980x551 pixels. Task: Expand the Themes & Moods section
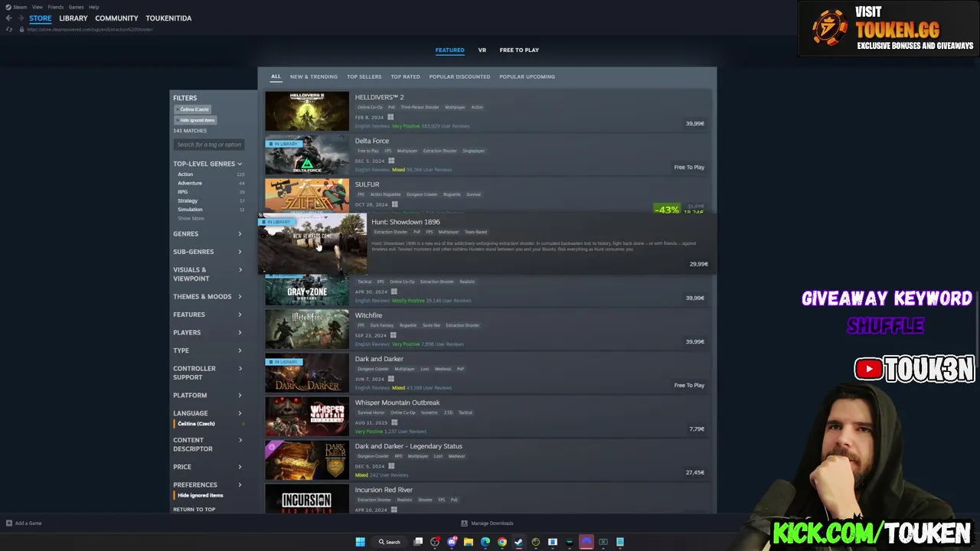tap(207, 296)
